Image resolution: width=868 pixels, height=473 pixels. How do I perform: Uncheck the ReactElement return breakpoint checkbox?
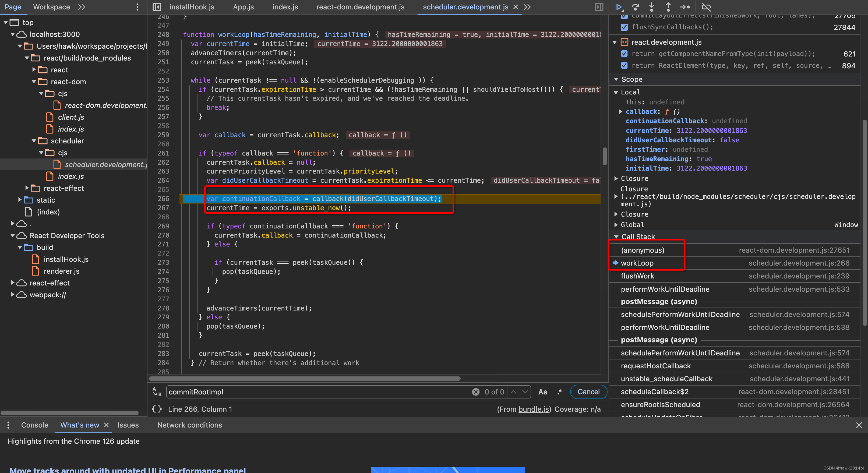coord(624,65)
